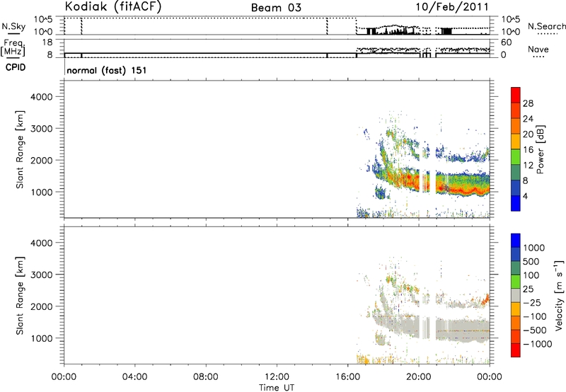Click the Kodiak (fitACF) title
Image resolution: width=566 pixels, height=392 pixels.
[x=113, y=6]
